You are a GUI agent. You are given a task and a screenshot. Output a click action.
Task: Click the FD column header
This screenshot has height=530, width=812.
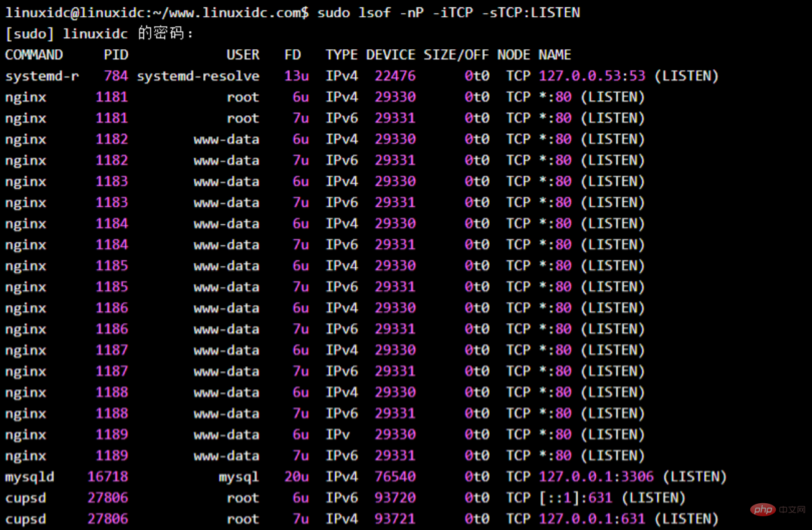click(x=293, y=55)
